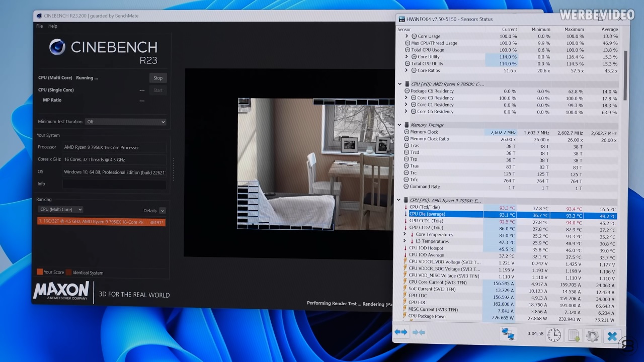This screenshot has width=644, height=362.
Task: Click the Average column header
Action: [609, 30]
